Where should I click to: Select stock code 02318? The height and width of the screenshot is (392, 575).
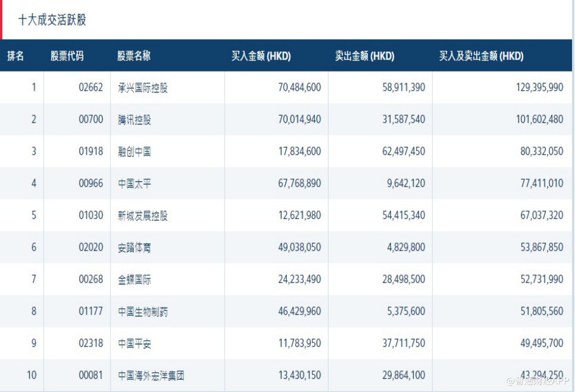point(91,343)
